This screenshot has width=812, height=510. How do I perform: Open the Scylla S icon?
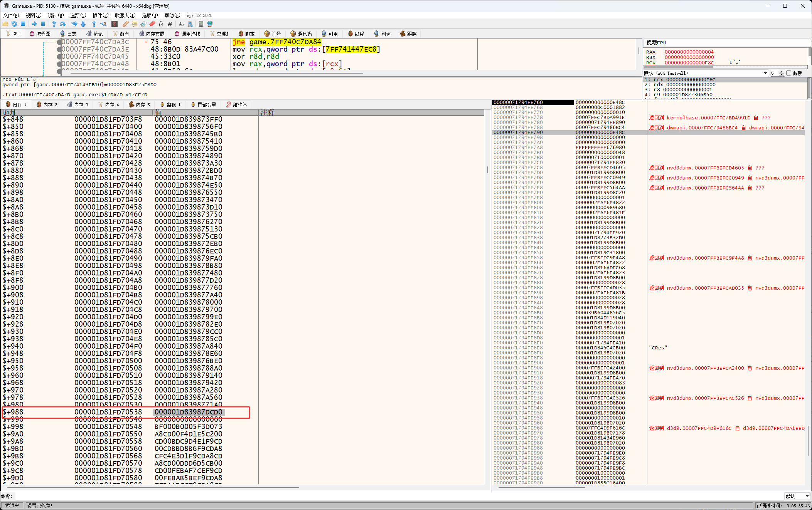115,24
